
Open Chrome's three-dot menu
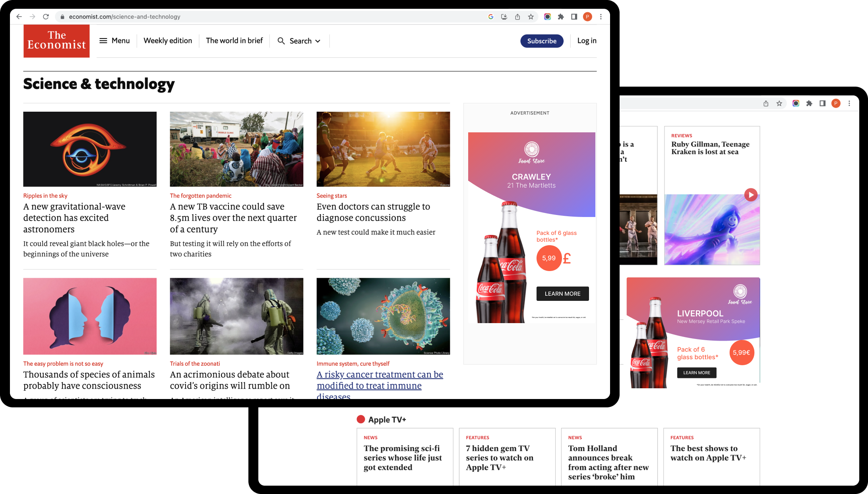[601, 16]
